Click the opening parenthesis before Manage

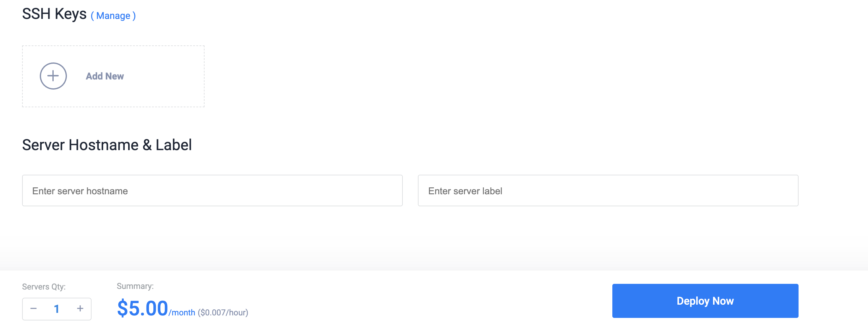[x=92, y=16]
